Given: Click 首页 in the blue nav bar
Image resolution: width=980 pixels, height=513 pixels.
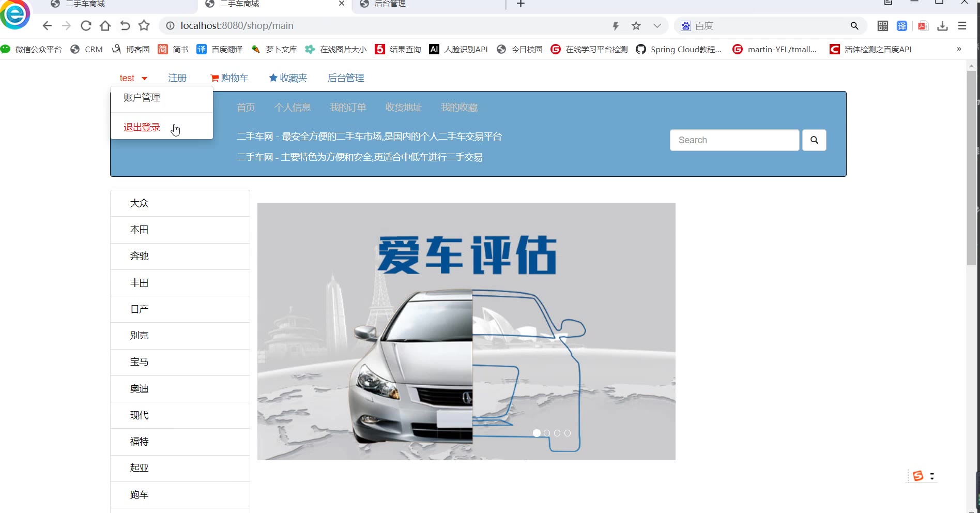Looking at the screenshot, I should (x=246, y=108).
